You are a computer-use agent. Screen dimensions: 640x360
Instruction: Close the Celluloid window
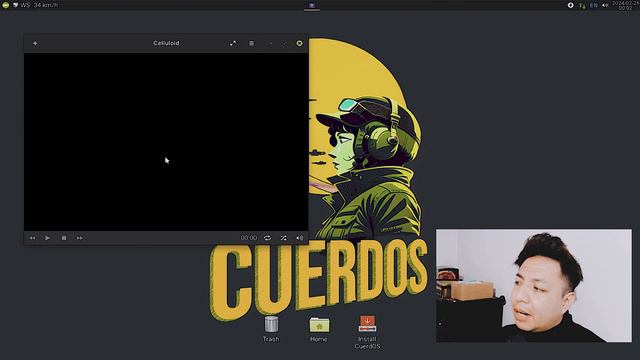click(299, 43)
